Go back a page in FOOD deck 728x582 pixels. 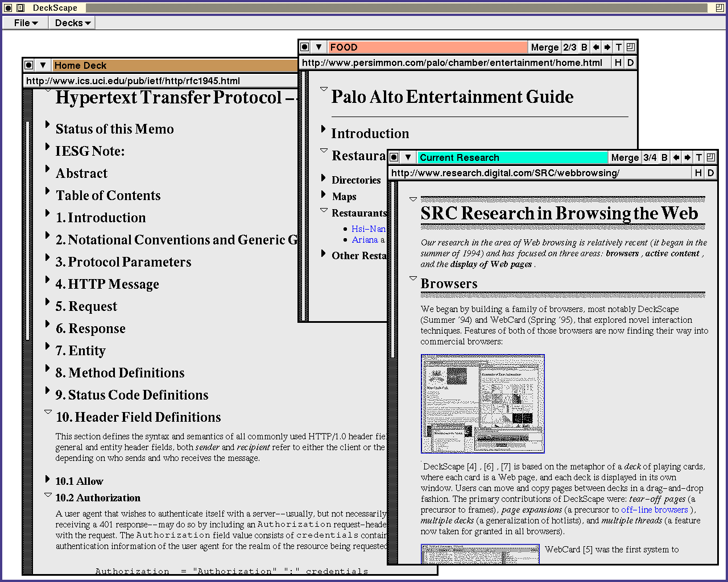point(595,47)
